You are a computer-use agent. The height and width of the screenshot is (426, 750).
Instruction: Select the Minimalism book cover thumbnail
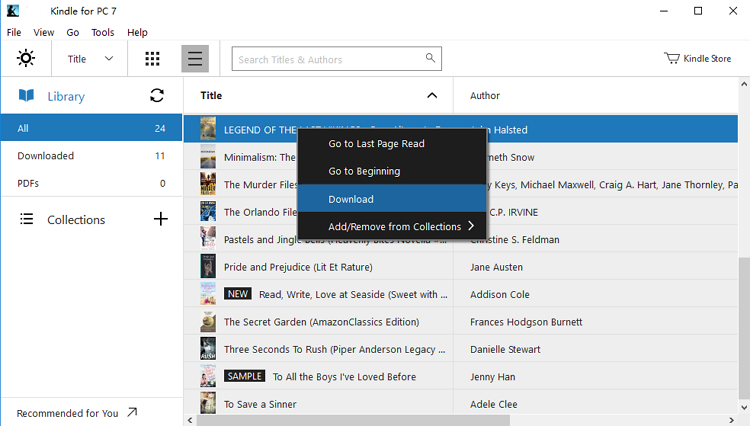pos(208,157)
